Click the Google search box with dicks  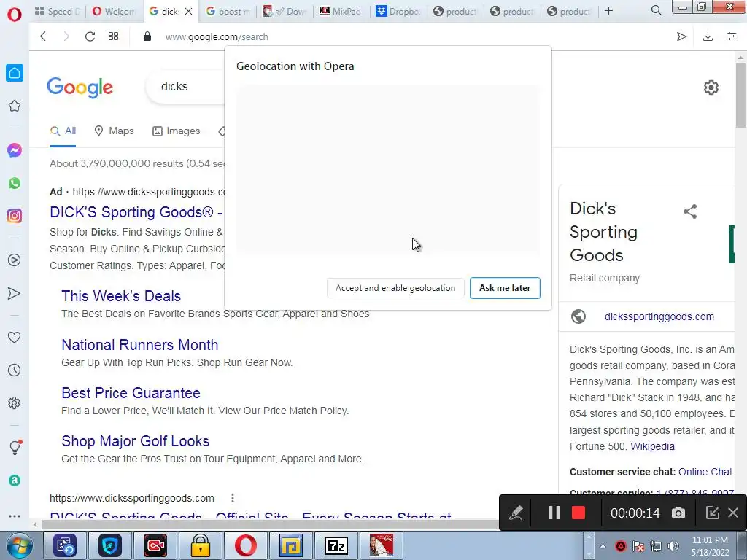pos(186,86)
